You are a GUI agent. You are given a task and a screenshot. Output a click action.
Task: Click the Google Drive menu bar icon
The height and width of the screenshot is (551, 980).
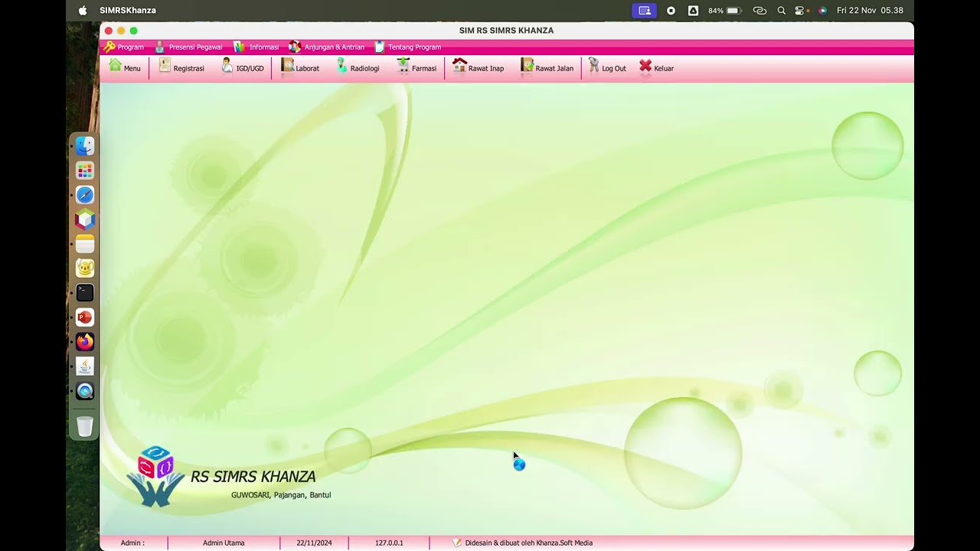pos(693,11)
